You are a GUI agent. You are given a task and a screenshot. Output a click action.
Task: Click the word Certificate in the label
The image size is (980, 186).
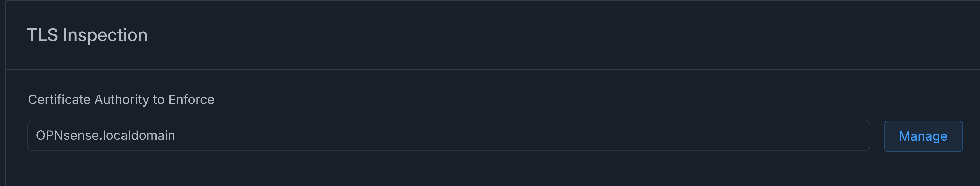pos(59,99)
